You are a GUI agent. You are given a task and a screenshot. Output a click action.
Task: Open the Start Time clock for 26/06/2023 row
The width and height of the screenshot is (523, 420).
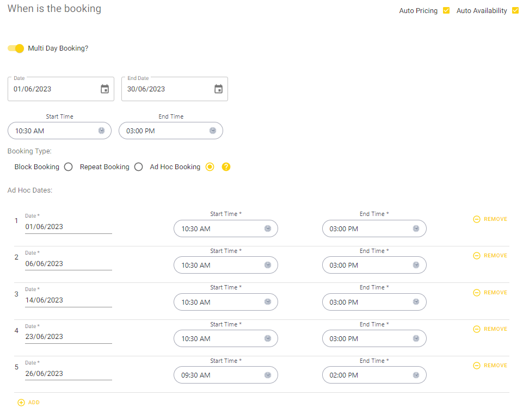coord(268,375)
